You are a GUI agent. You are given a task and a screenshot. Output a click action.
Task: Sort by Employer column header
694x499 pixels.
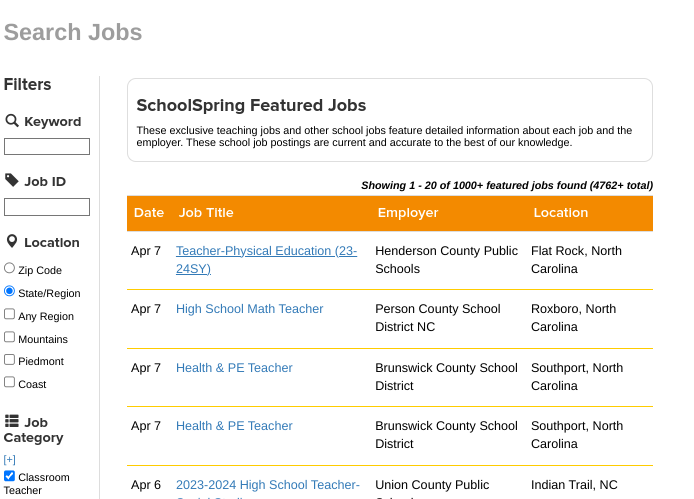(x=408, y=213)
